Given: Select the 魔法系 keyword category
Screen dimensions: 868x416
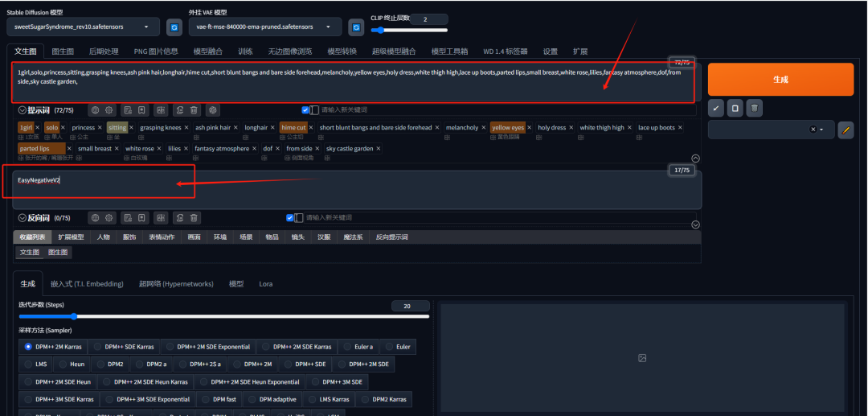Looking at the screenshot, I should point(353,237).
